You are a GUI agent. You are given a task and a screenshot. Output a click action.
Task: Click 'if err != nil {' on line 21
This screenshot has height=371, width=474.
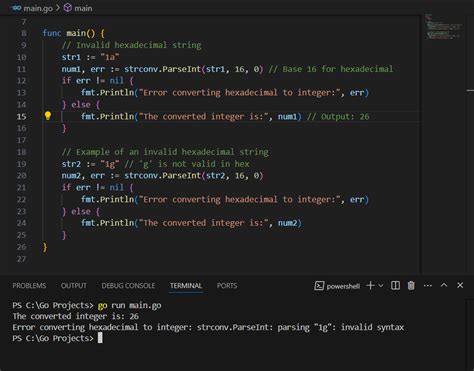pos(98,187)
